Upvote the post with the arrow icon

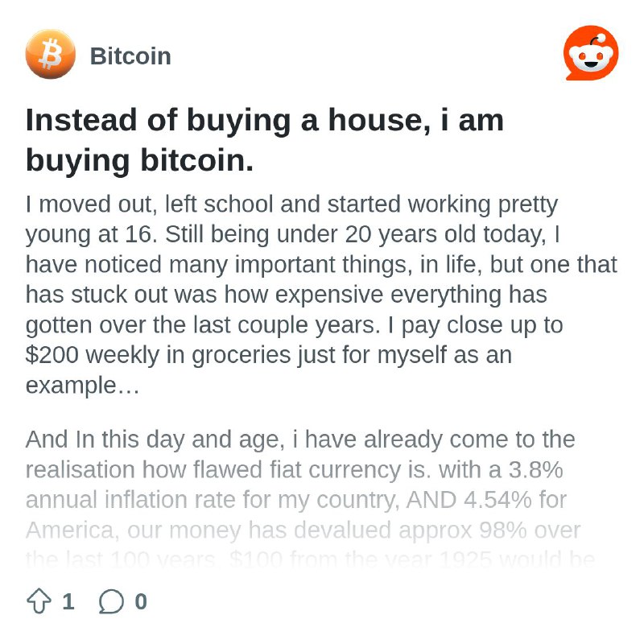pos(39,601)
